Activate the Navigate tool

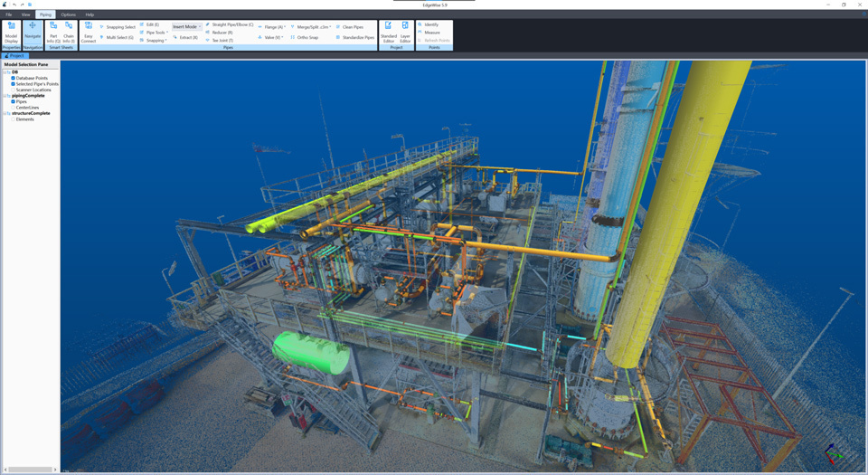(x=33, y=32)
